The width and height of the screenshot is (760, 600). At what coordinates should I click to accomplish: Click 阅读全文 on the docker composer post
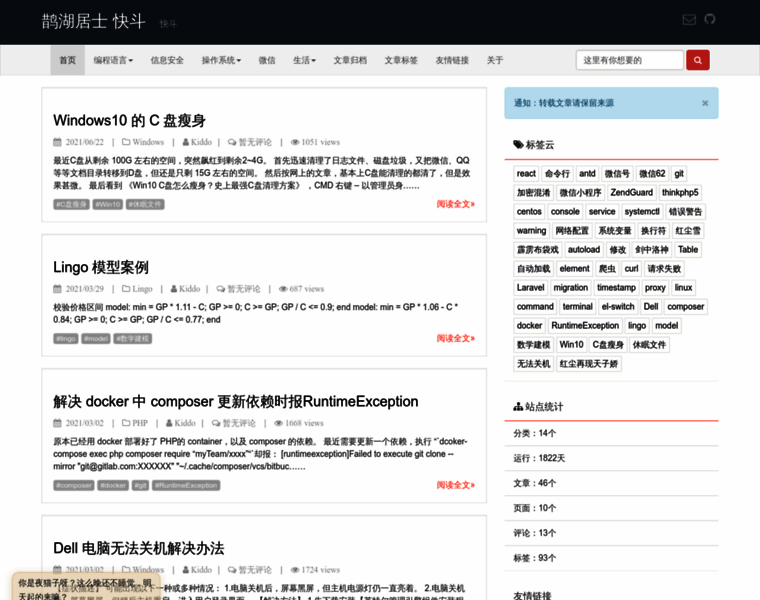point(455,485)
